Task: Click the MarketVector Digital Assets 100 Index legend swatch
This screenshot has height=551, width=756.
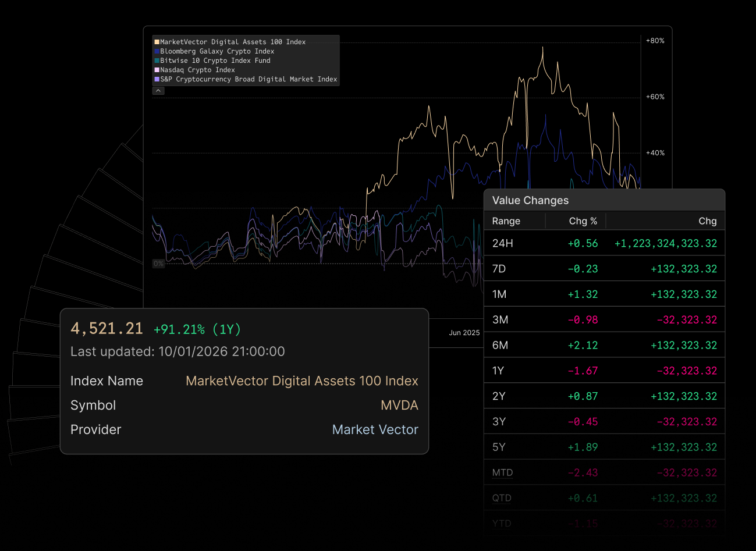Action: tap(157, 42)
